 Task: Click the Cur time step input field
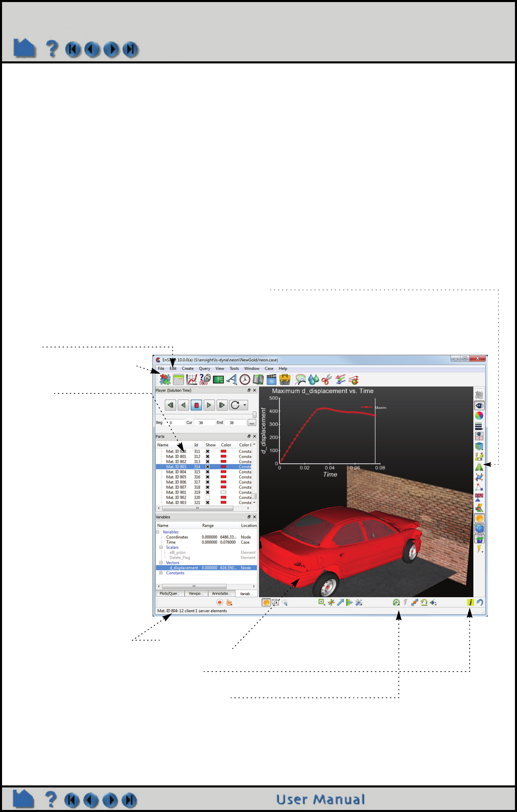205,423
